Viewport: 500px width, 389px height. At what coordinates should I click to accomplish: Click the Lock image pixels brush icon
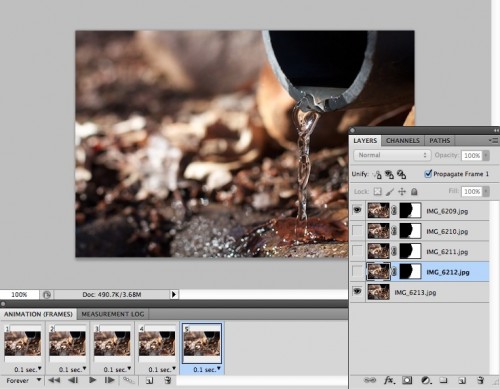point(390,192)
